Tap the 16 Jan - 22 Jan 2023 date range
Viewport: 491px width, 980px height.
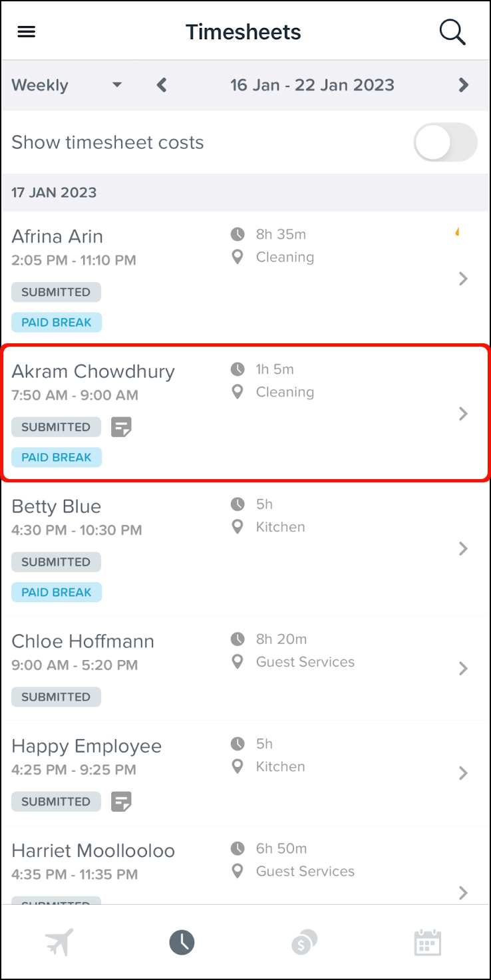click(x=312, y=85)
